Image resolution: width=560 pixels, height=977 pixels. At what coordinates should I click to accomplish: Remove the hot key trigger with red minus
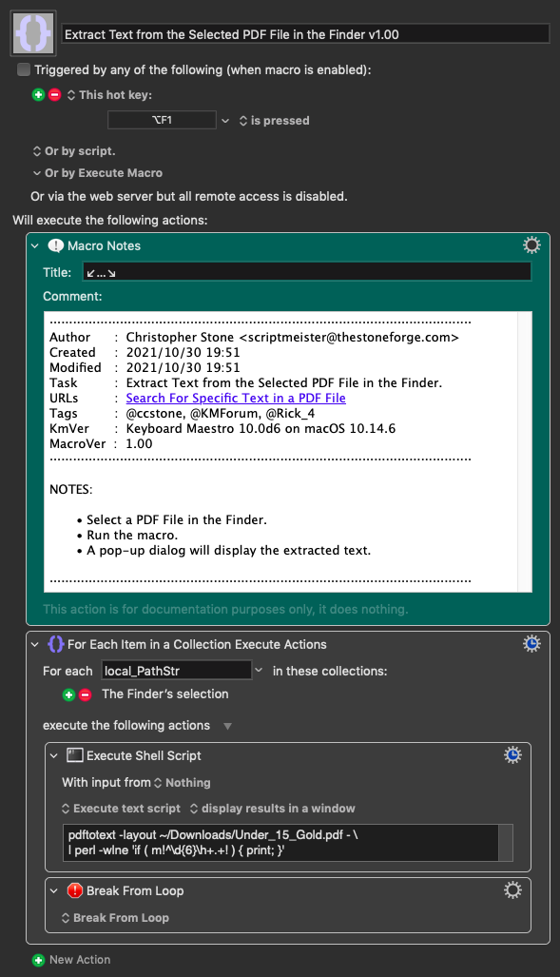click(x=55, y=95)
